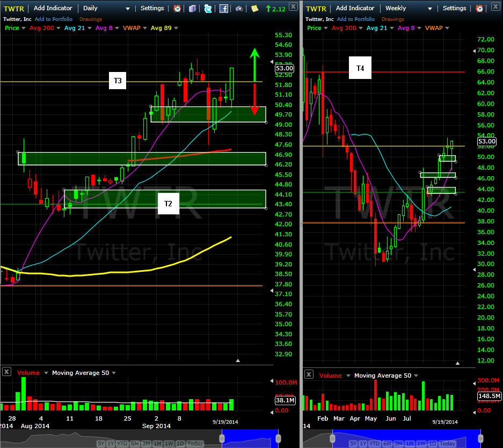Click the camera snapshot icon on the Daily chart
Screen dimensions: 503x448
(x=239, y=9)
